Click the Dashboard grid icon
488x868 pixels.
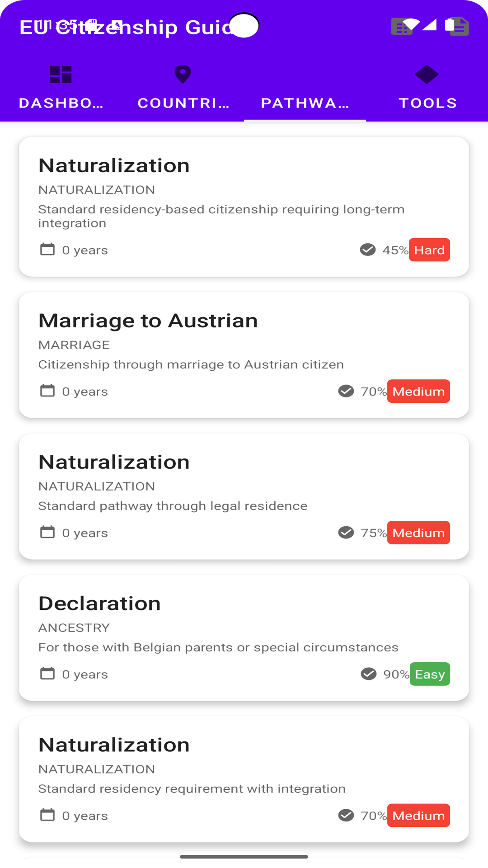[x=61, y=75]
